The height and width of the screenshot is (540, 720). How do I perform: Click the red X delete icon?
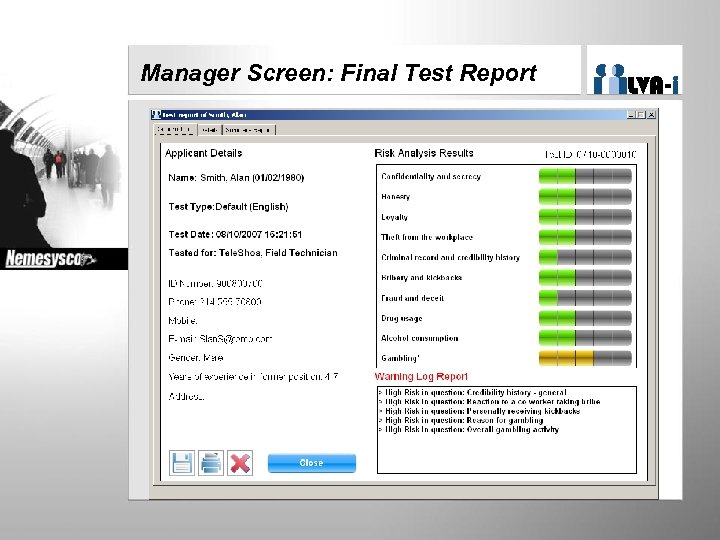pos(240,463)
